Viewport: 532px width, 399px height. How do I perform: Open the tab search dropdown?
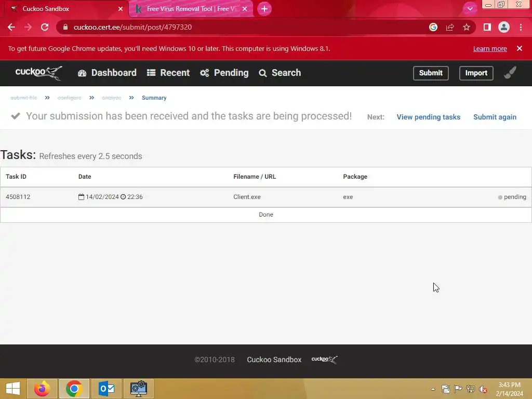(x=470, y=9)
